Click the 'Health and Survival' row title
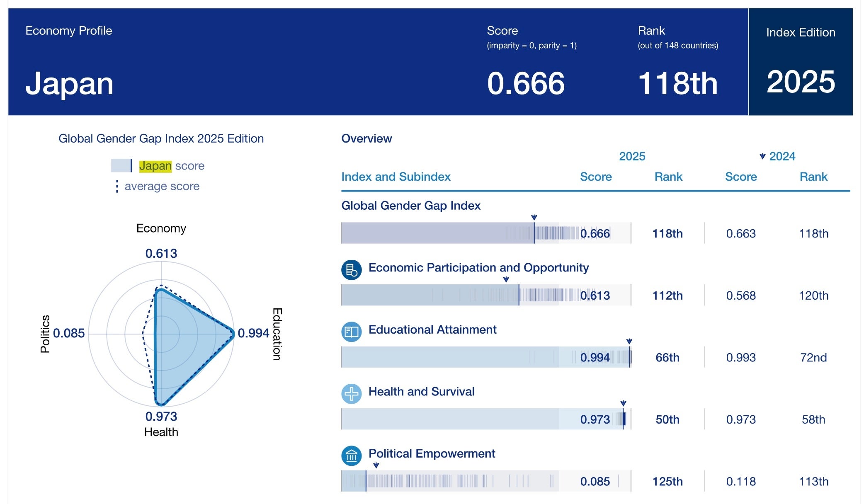Viewport: 864px width, 504px height. tap(421, 392)
